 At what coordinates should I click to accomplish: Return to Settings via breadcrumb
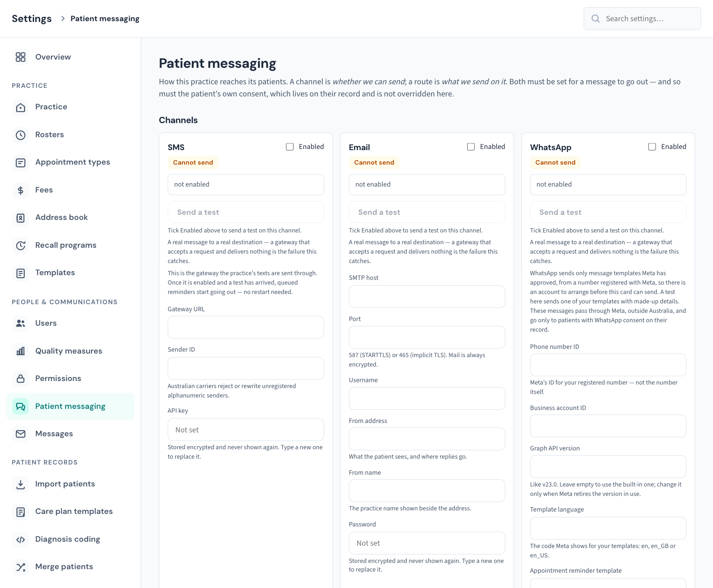pos(32,19)
